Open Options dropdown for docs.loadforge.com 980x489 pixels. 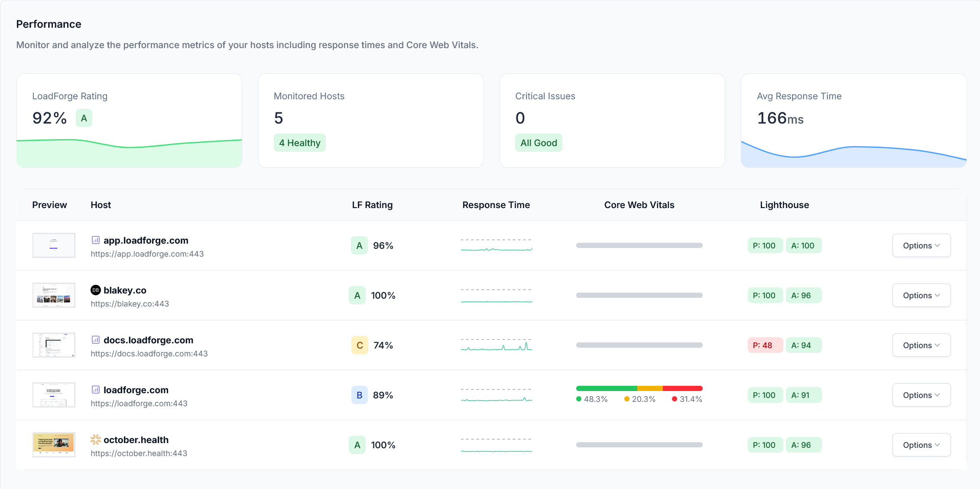pos(922,345)
